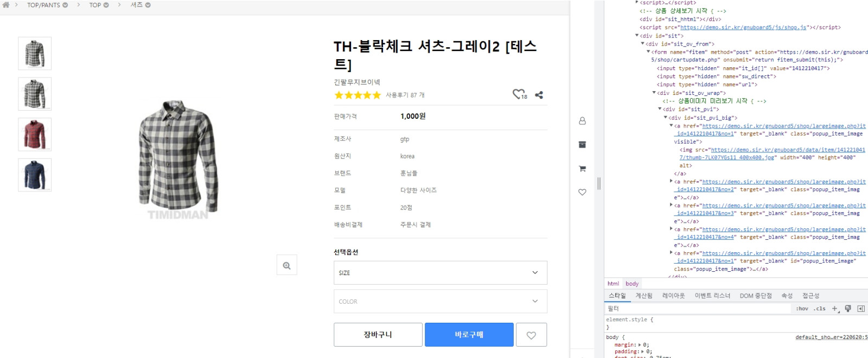The height and width of the screenshot is (358, 868).
Task: Switch to the 스타일 tab
Action: coord(617,296)
